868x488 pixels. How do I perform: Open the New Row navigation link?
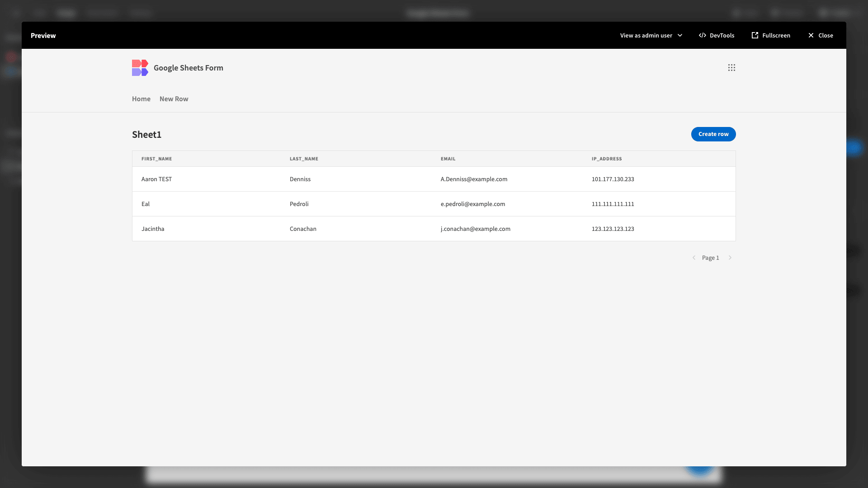pos(174,99)
